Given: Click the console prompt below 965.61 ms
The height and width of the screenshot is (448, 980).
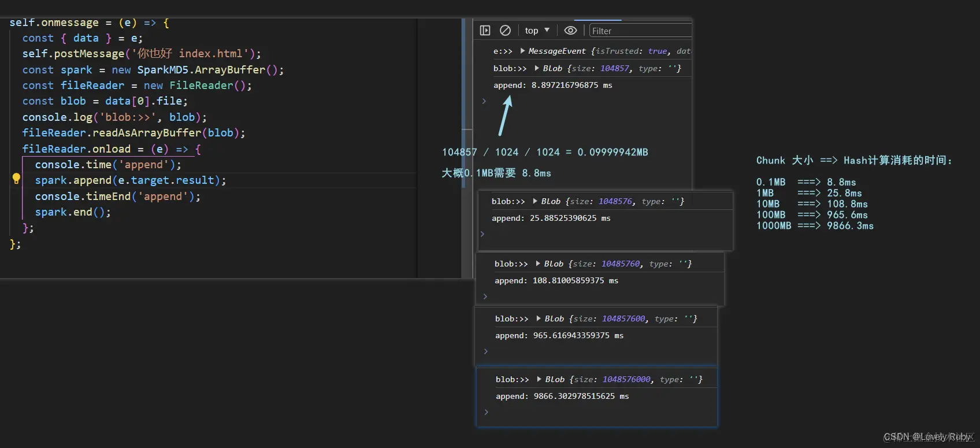Looking at the screenshot, I should coord(486,351).
